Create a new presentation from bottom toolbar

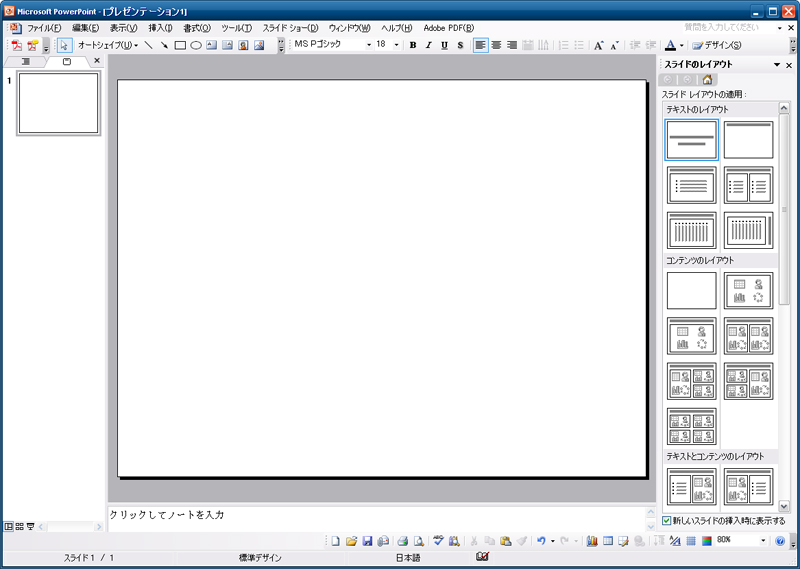[x=335, y=541]
